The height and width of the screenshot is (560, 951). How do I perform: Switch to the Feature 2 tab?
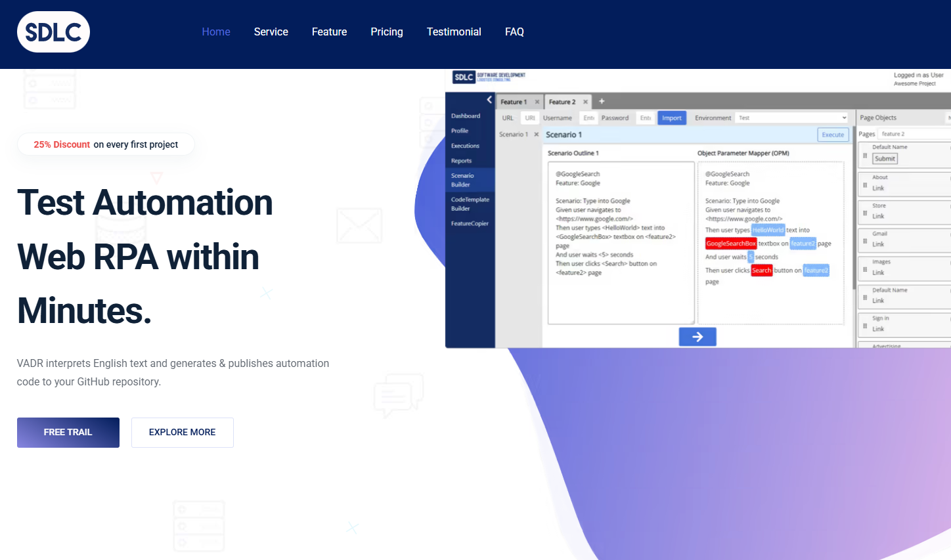point(564,102)
